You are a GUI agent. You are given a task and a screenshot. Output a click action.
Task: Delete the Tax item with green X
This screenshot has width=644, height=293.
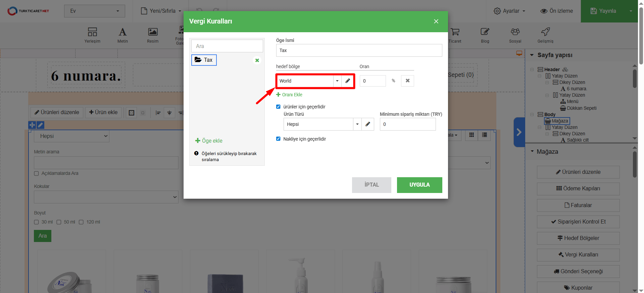[257, 60]
